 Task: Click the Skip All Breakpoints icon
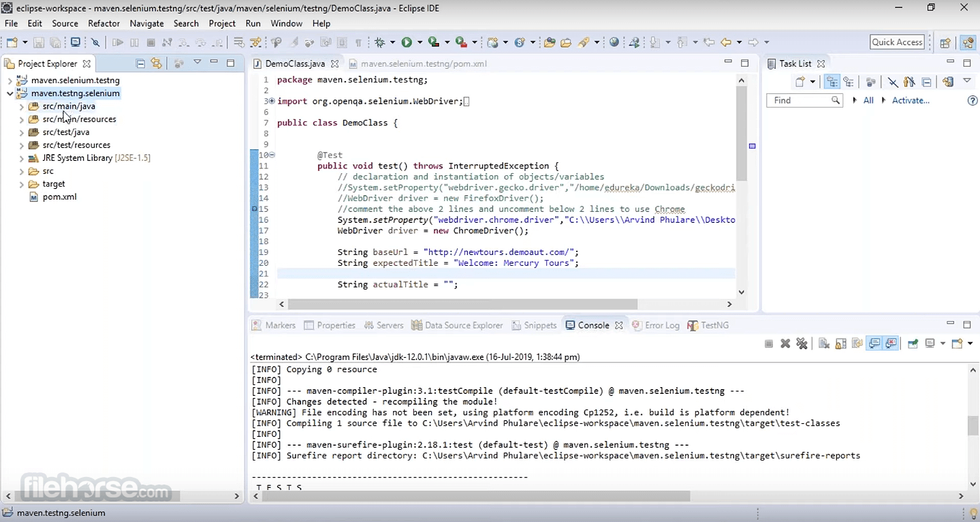point(95,42)
